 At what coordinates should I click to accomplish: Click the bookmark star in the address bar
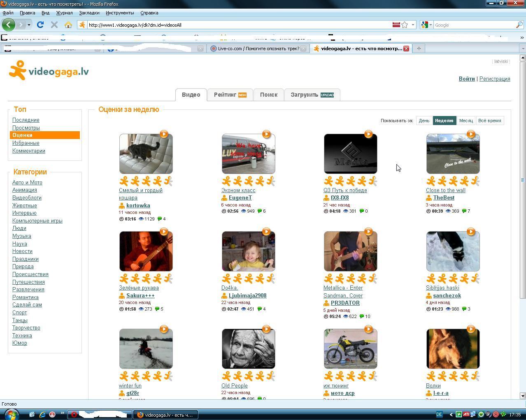pos(405,25)
